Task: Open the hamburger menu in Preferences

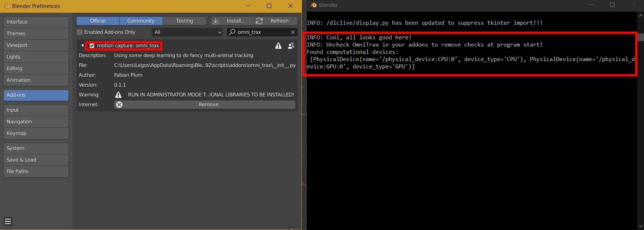Action: (x=8, y=221)
